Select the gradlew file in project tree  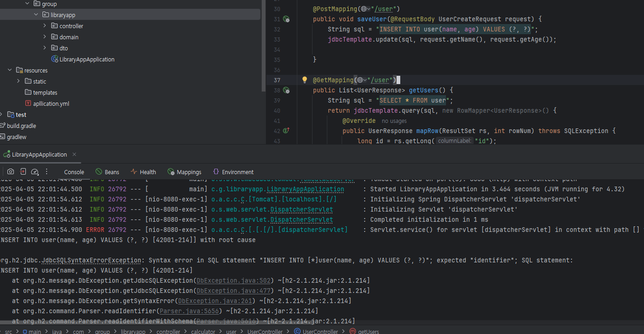[x=16, y=137]
